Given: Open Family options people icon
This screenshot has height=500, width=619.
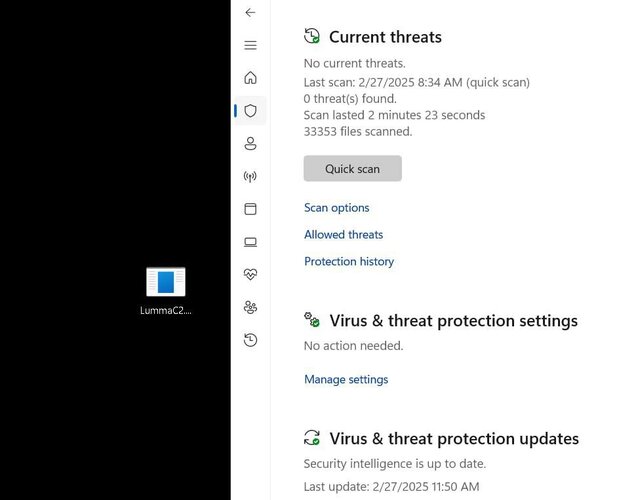Looking at the screenshot, I should click(x=250, y=307).
